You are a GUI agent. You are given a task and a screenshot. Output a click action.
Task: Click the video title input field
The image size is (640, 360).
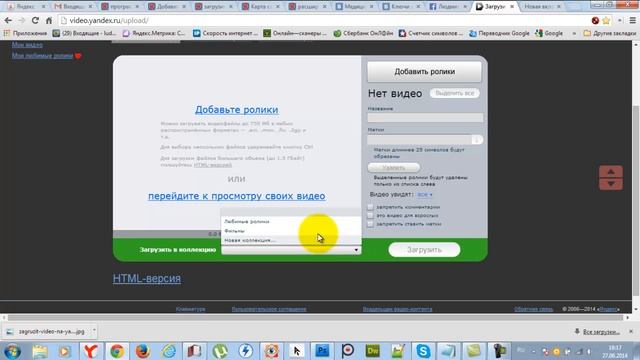[x=425, y=118]
